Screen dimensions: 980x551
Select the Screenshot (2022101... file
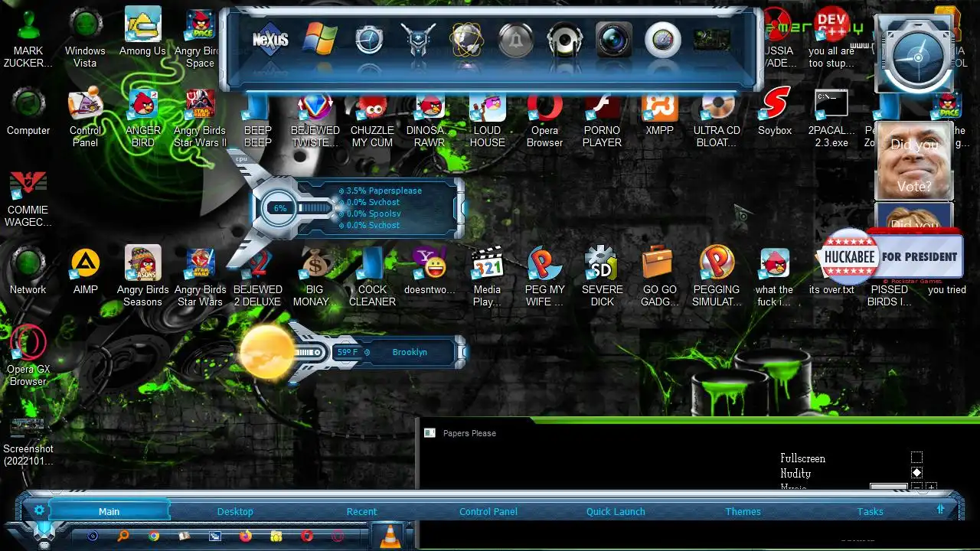click(x=28, y=442)
